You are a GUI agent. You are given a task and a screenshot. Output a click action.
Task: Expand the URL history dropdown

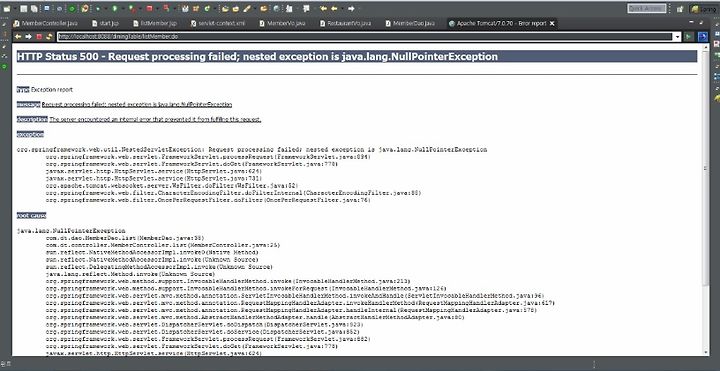[x=677, y=37]
